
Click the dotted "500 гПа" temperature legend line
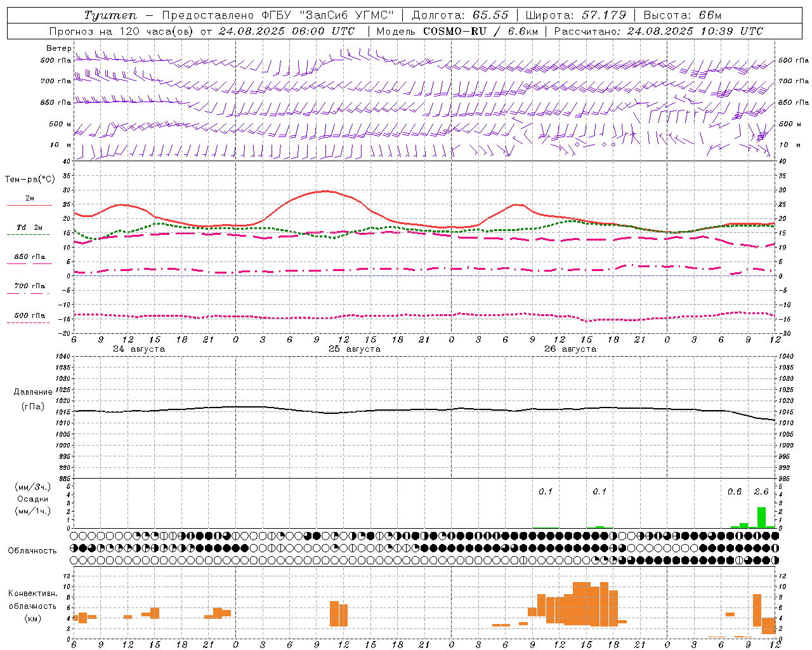click(29, 322)
